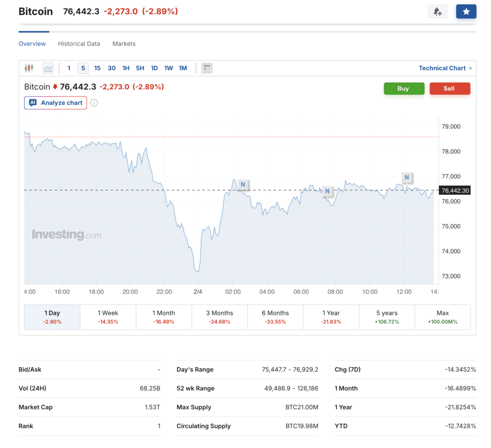Click the Vol (24H) value 68.25B
491x448 pixels.
click(x=150, y=388)
